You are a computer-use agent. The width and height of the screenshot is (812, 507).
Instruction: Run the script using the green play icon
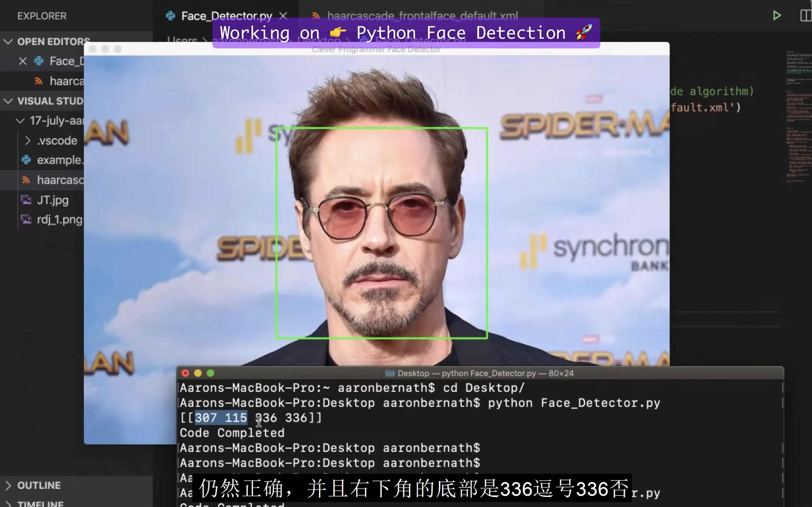tap(777, 15)
